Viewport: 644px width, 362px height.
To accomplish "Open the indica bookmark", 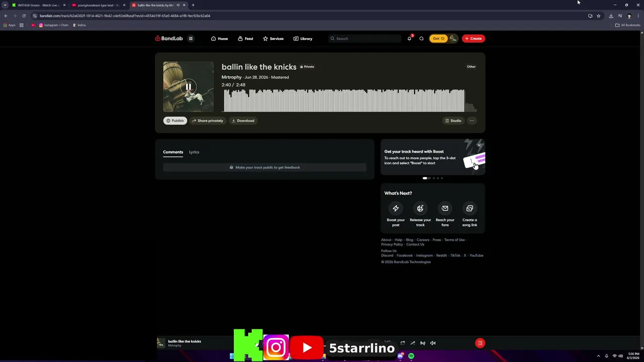I will pos(79,25).
